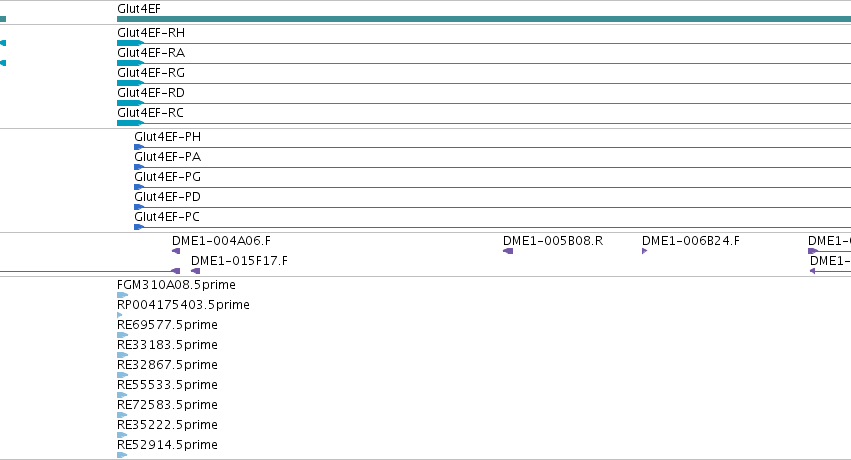Screen dimensions: 851x460
Task: Click the DME1-006B24.F label
Action: (x=691, y=241)
